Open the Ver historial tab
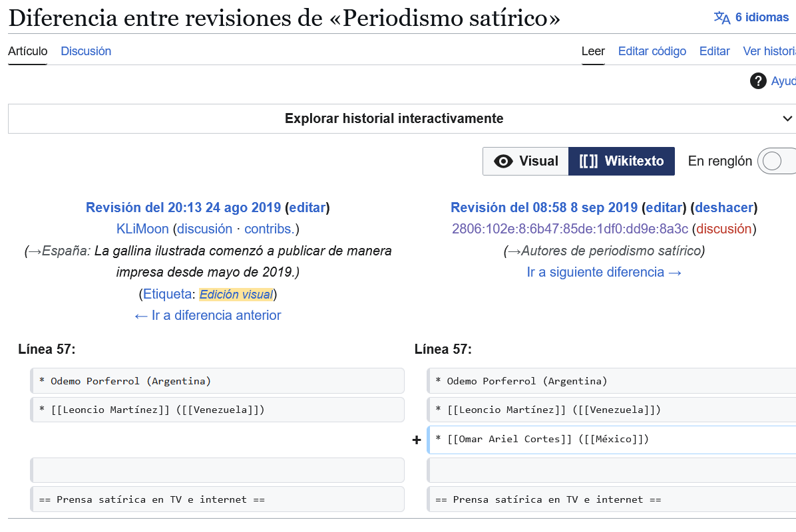 pos(769,51)
